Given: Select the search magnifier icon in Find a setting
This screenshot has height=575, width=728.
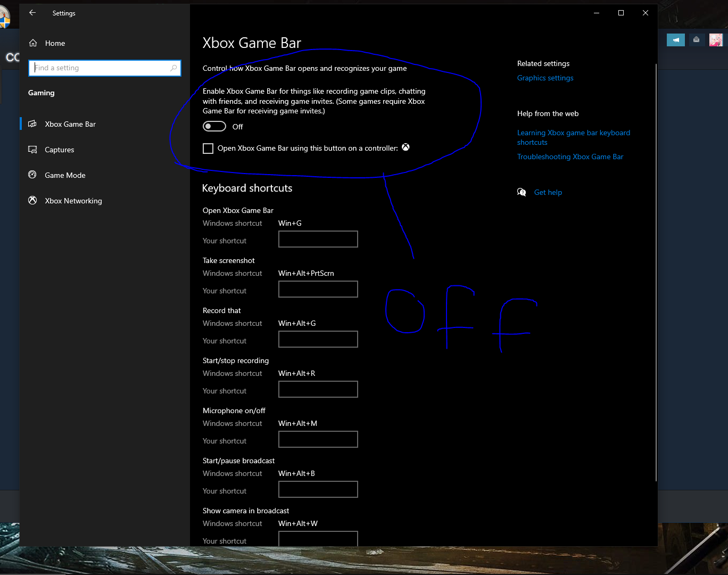Looking at the screenshot, I should (x=173, y=68).
